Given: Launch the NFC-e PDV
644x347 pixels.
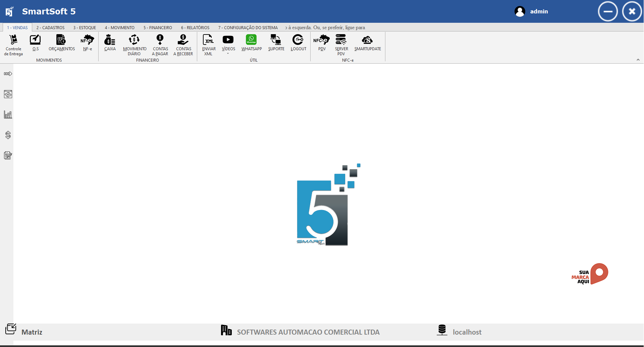Looking at the screenshot, I should 322,43.
